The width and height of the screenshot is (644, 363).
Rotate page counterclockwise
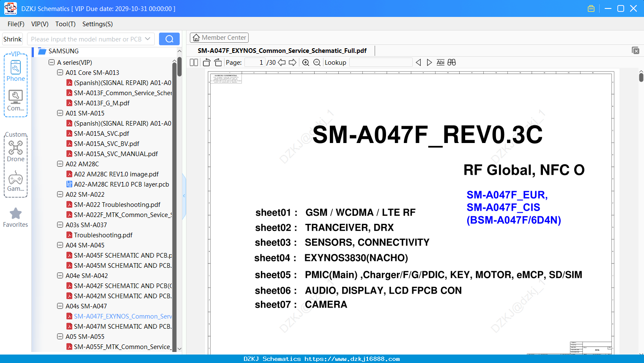(x=207, y=63)
